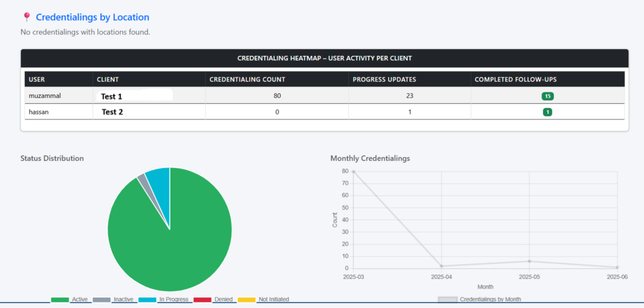Select the 2025-05 data point on line chart
This screenshot has width=644, height=308.
pyautogui.click(x=530, y=261)
